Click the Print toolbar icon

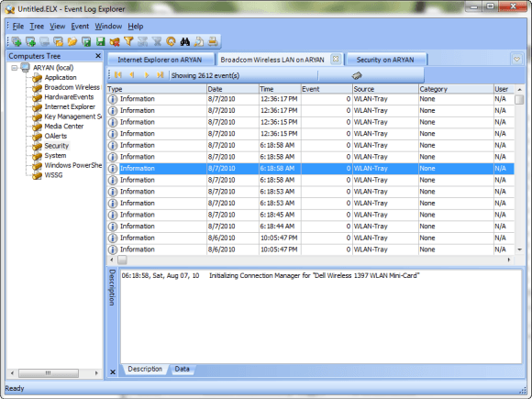pos(213,41)
